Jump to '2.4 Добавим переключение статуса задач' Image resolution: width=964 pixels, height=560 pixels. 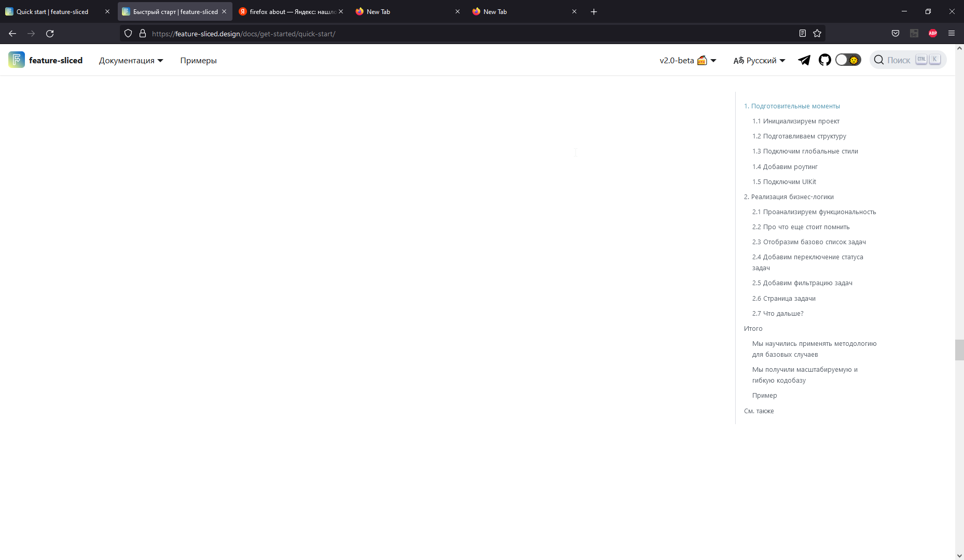pyautogui.click(x=808, y=262)
